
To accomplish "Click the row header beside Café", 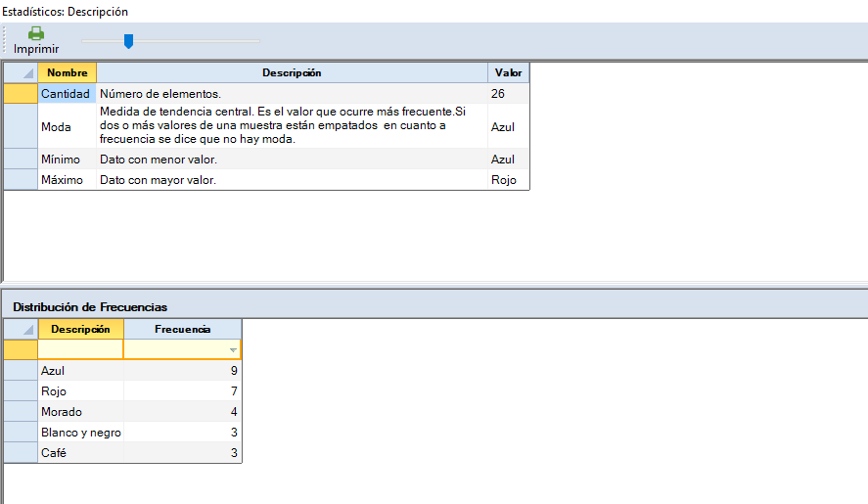I will 21,453.
